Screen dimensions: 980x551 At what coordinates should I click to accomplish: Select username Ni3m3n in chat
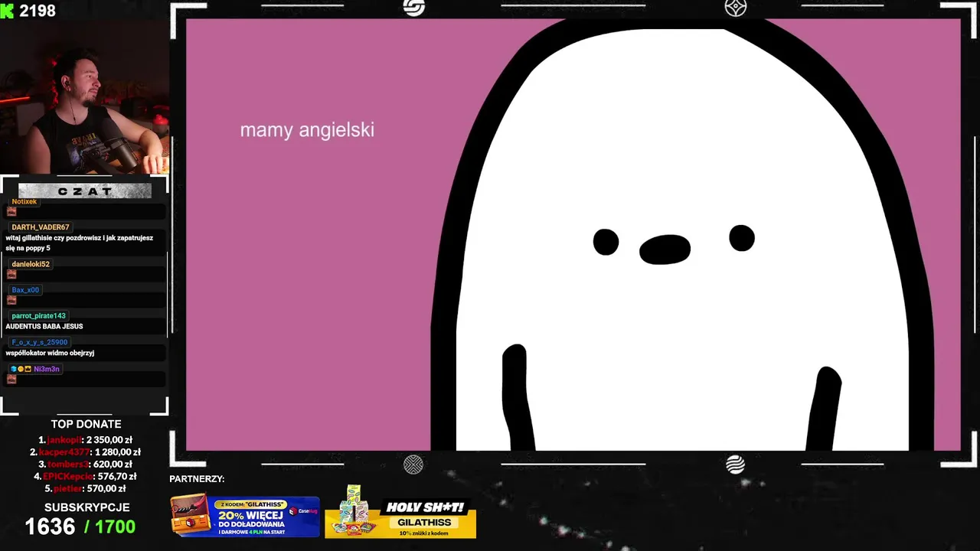[x=46, y=369]
